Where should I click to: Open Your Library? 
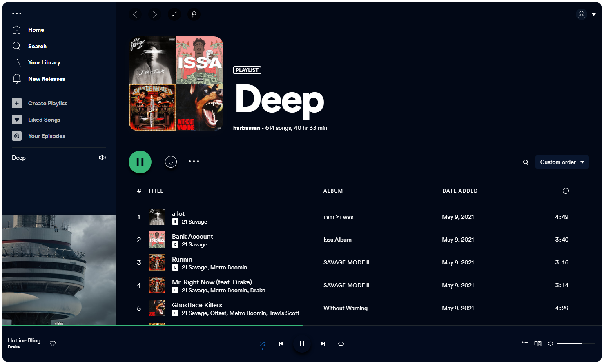point(44,62)
